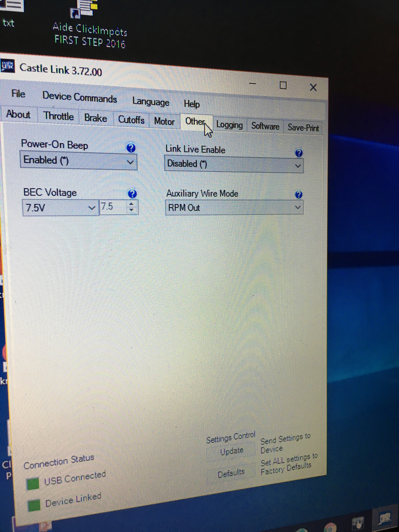Image resolution: width=399 pixels, height=532 pixels.
Task: Expand the Power-On Beep dropdown
Action: point(131,162)
